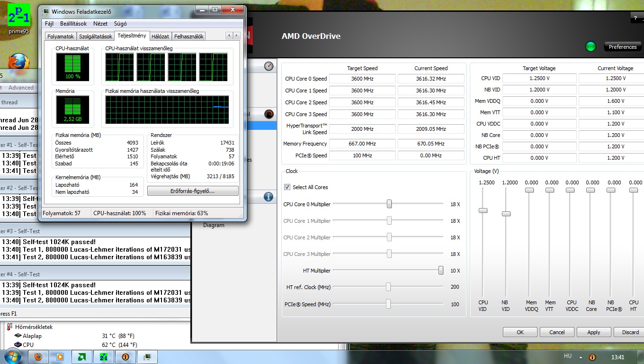Click the '#4 - Self-Test' prime95 title bar
The width and height of the screenshot is (644, 364).
pos(95,274)
